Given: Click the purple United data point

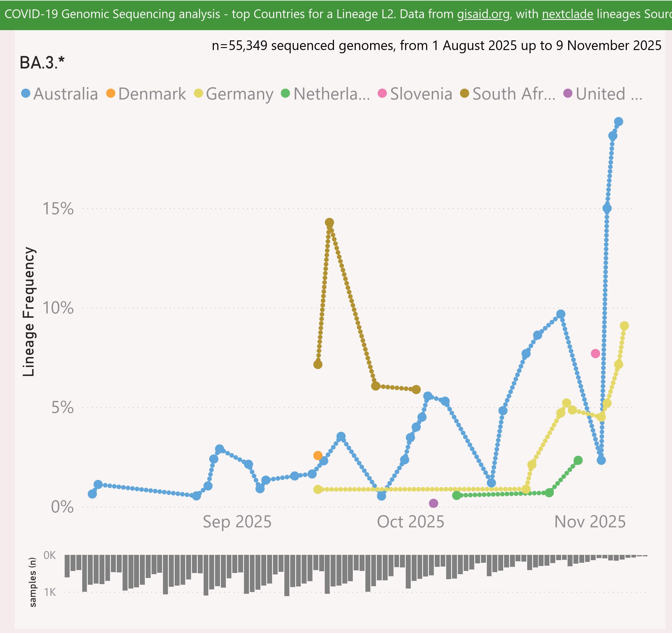Looking at the screenshot, I should (433, 503).
